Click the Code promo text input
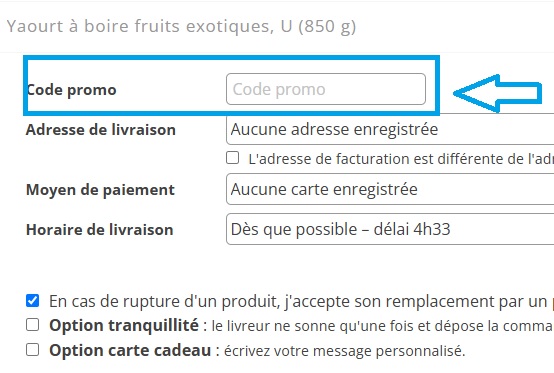The height and width of the screenshot is (373, 554). click(x=326, y=89)
